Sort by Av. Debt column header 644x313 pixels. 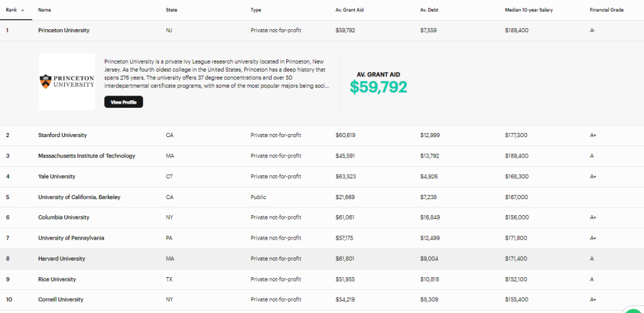[429, 10]
